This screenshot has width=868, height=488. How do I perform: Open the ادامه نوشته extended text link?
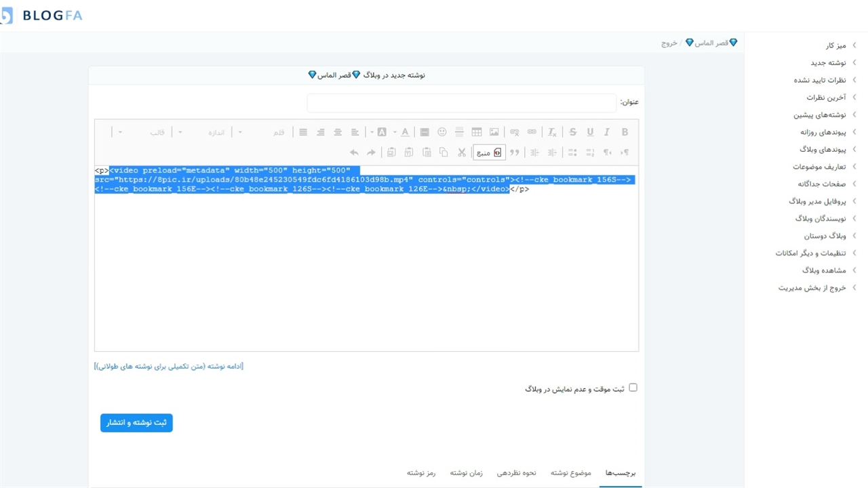click(169, 366)
